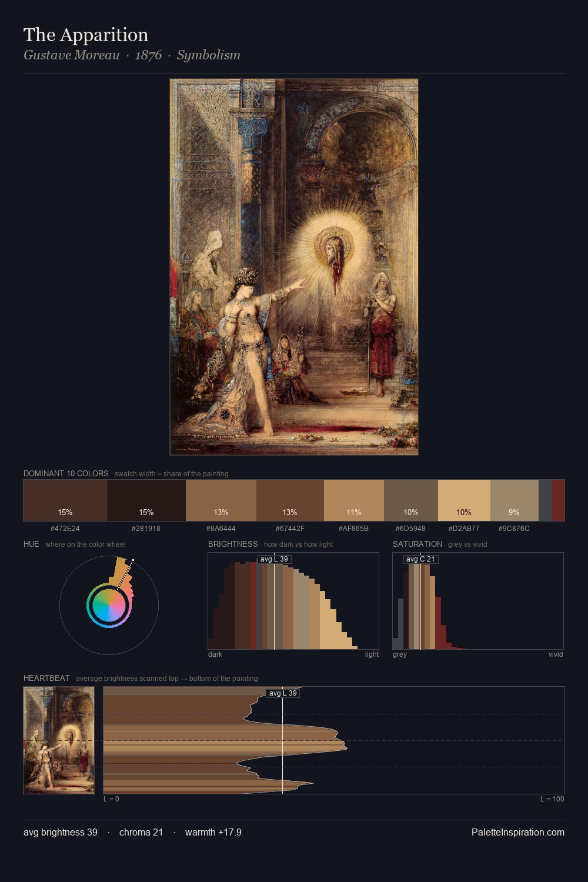The image size is (588, 882).
Task: Select the #472E24 dark brown color swatch
Action: click(x=65, y=500)
